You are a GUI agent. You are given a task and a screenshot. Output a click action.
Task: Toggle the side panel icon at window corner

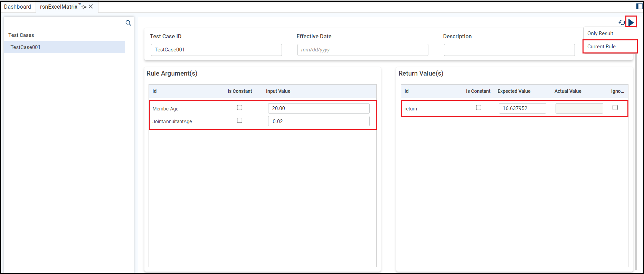coord(639,6)
